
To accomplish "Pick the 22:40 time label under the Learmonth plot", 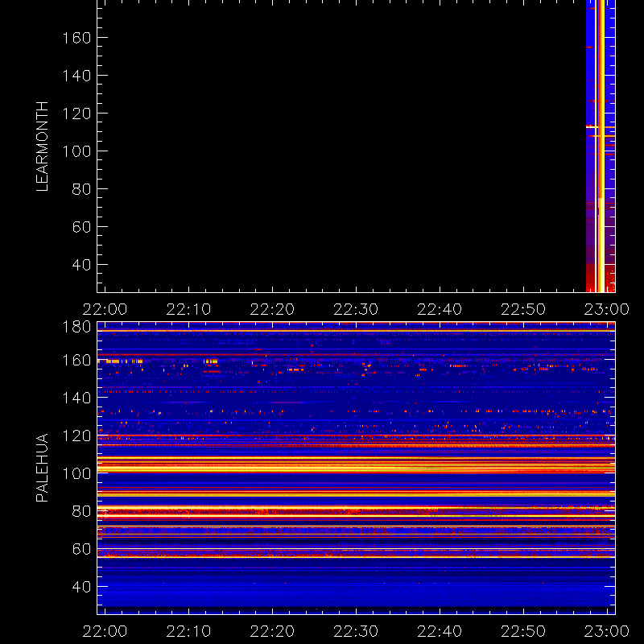I will click(440, 309).
